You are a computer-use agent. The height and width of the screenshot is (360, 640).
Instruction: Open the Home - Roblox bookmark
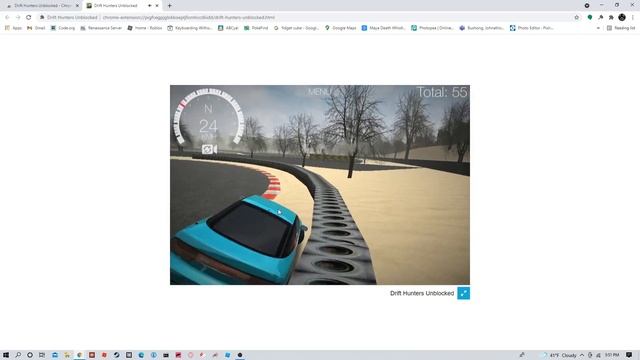pos(144,28)
